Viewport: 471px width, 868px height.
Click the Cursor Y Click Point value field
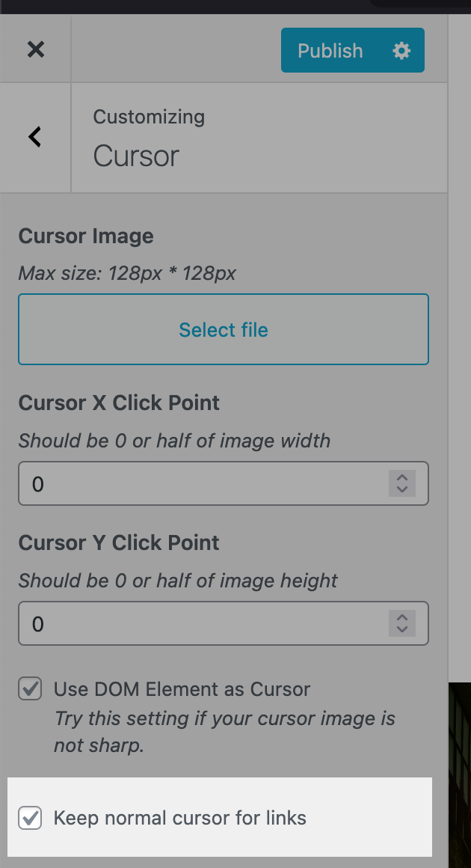(x=187, y=623)
